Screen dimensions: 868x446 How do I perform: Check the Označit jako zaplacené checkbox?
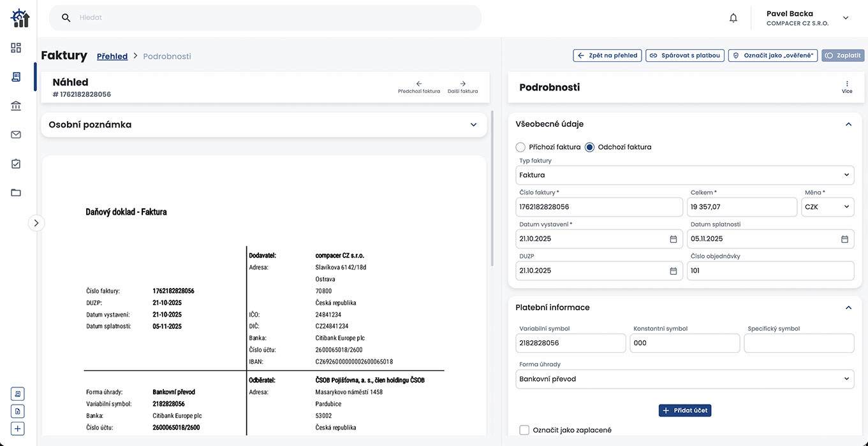(524, 430)
